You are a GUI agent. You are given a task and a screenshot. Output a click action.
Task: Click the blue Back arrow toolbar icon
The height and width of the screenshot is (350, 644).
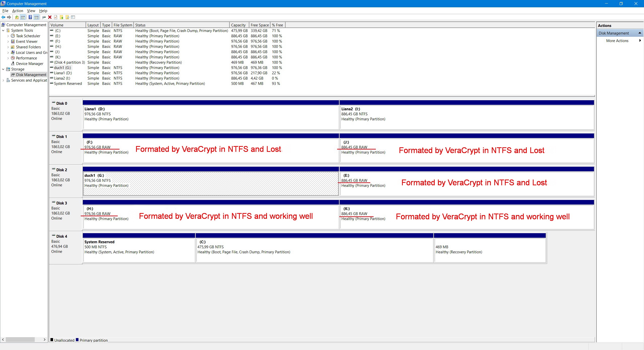point(3,17)
